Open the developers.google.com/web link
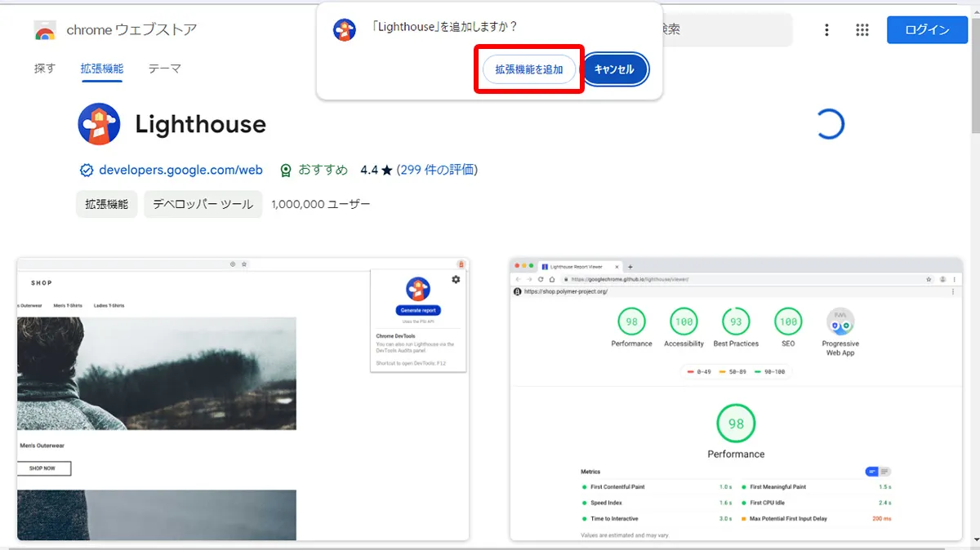The width and height of the screenshot is (980, 550). coord(180,171)
